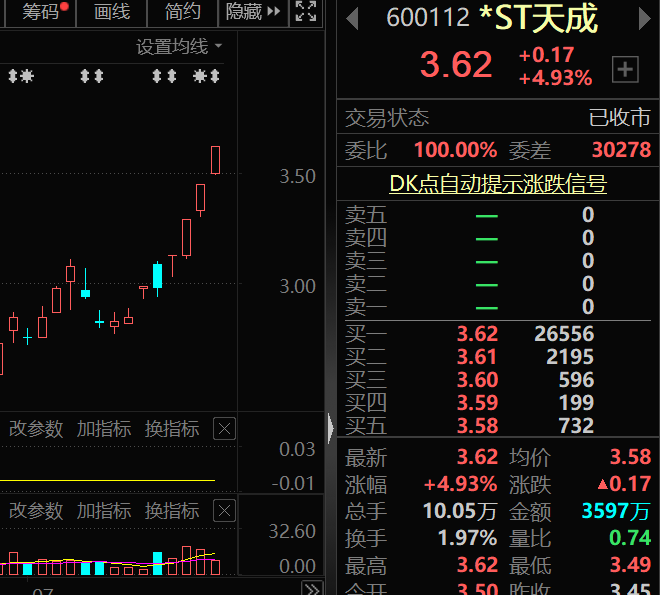This screenshot has height=595, width=660.
Task: Switch to the 画线 drawing tools tab
Action: click(x=112, y=12)
